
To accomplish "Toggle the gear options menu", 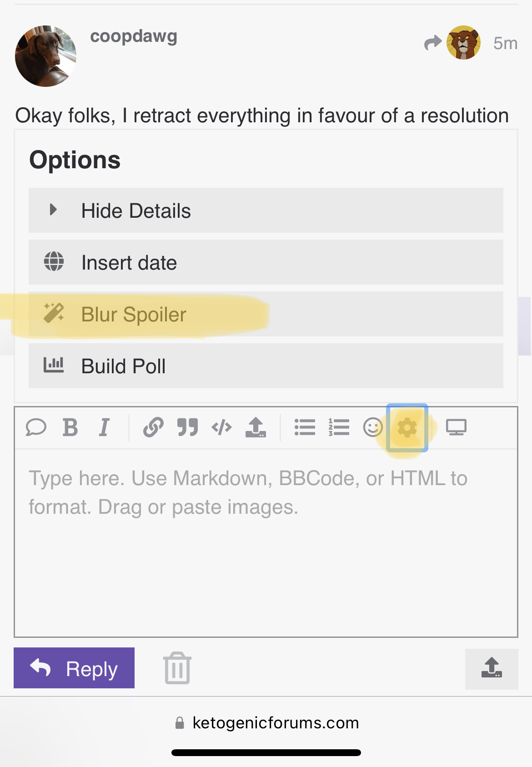I will 407,428.
